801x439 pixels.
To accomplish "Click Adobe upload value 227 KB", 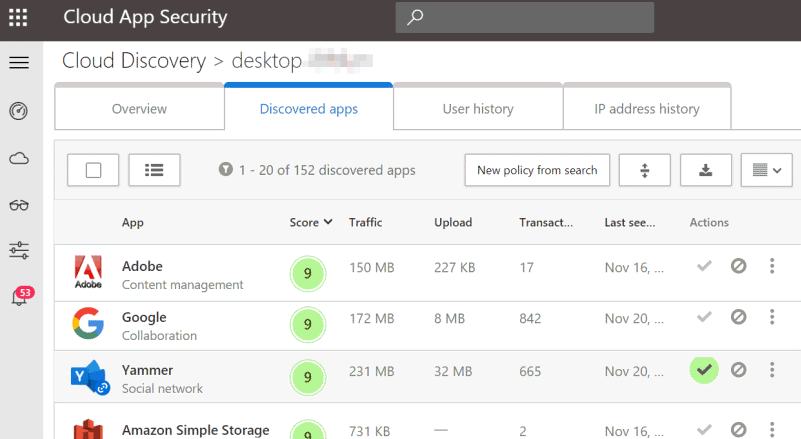I will click(454, 268).
